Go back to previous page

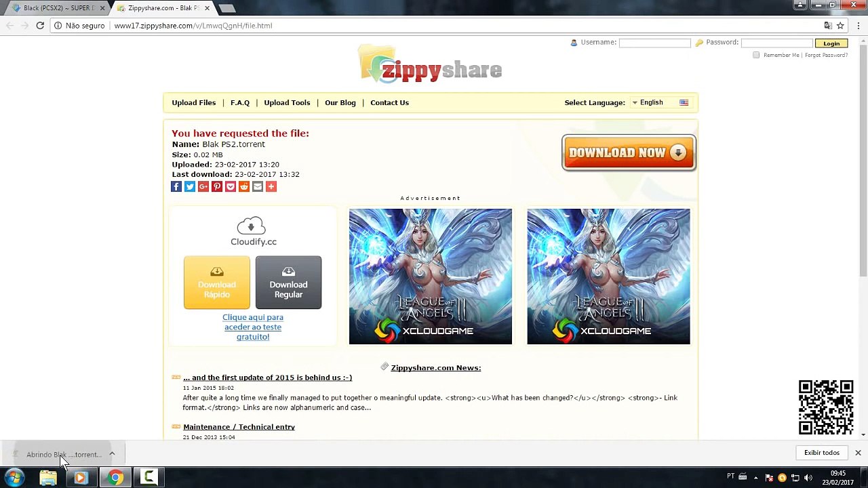(x=9, y=26)
